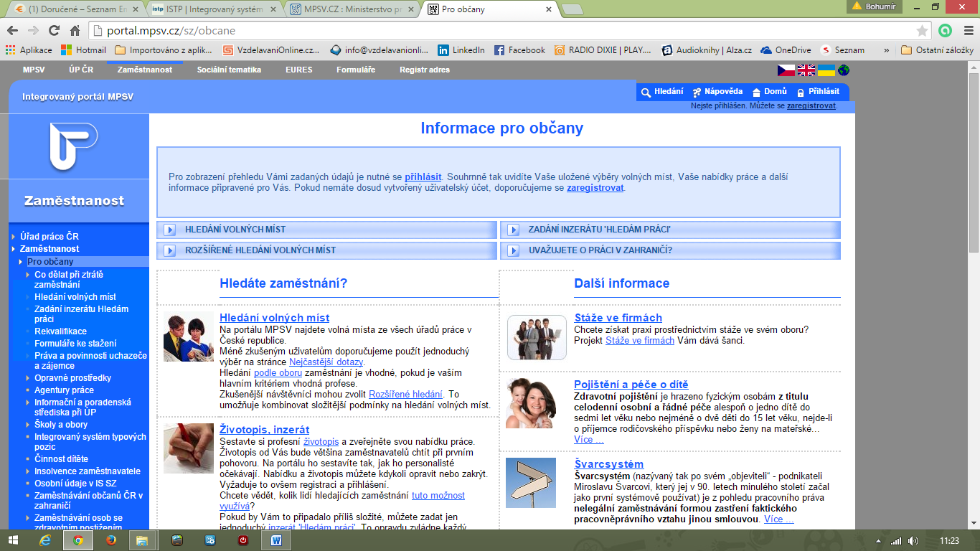Reload the page with refresh icon
This screenshot has width=980, height=551.
54,31
